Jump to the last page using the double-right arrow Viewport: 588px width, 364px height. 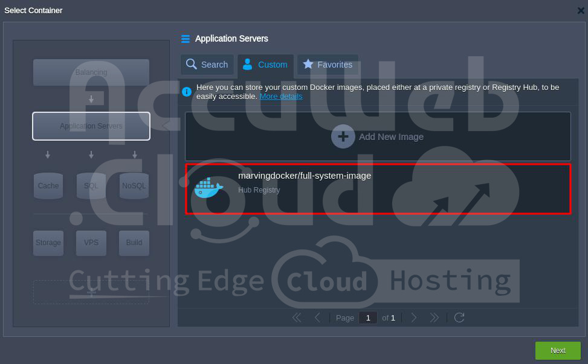(x=435, y=318)
